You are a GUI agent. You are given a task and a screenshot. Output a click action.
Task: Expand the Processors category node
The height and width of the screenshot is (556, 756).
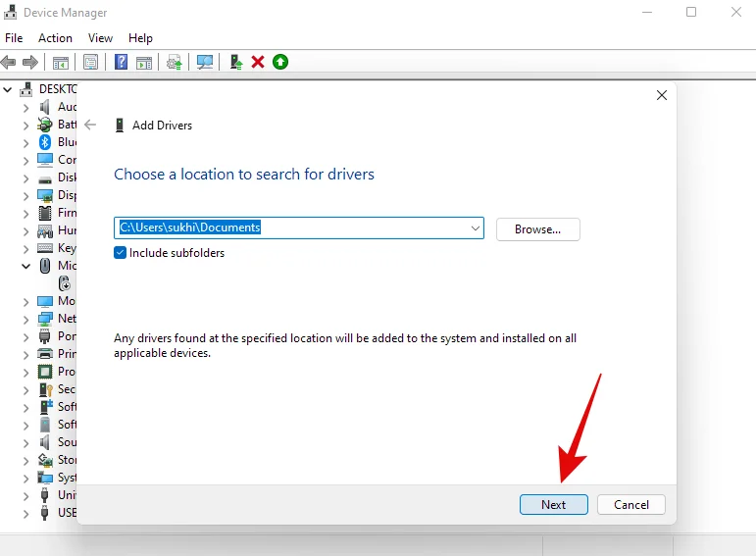[x=26, y=373]
